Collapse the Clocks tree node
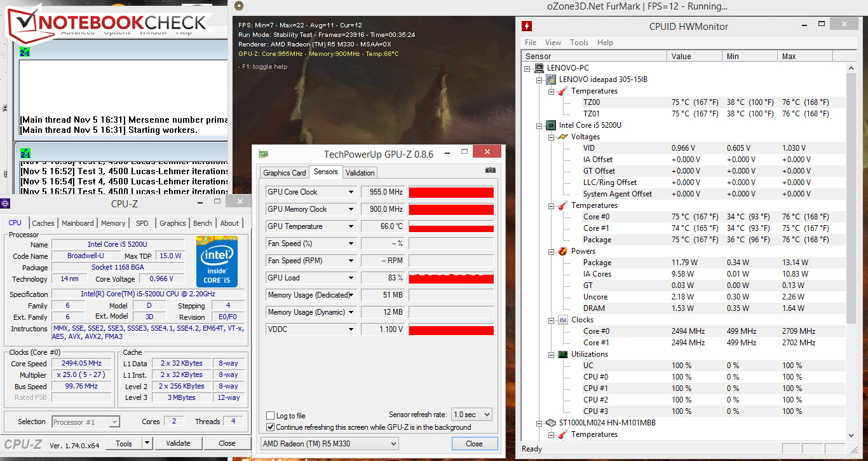 [551, 320]
